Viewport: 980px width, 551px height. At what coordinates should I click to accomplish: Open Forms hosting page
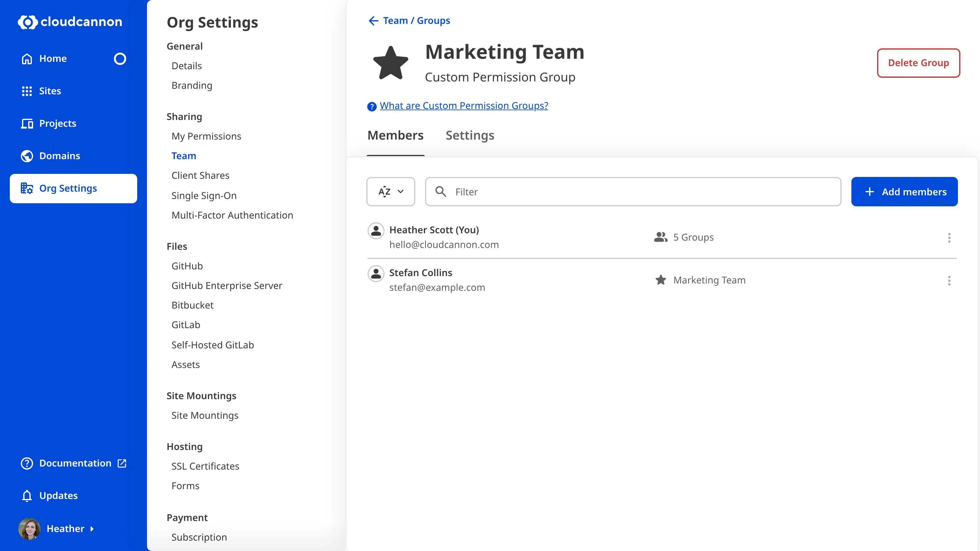click(x=185, y=485)
